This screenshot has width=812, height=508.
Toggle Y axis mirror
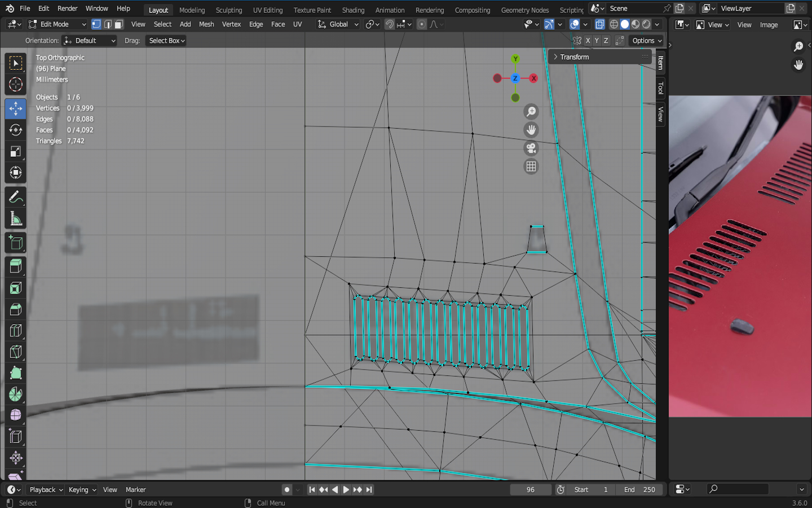pos(597,41)
